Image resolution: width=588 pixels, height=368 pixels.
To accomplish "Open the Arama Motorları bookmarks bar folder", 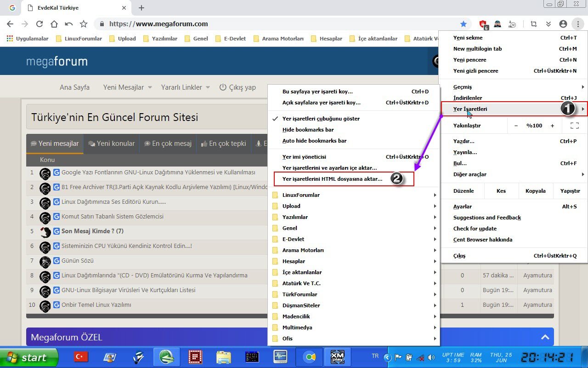I will coord(278,39).
